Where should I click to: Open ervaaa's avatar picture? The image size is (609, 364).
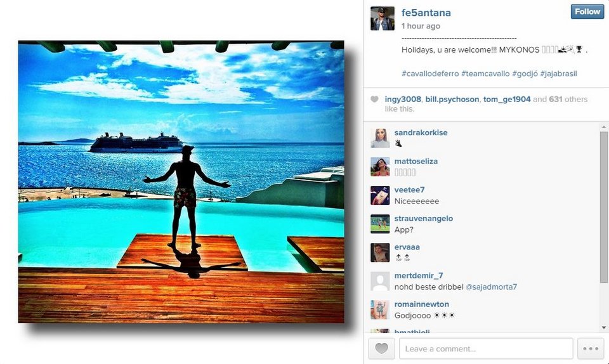380,252
